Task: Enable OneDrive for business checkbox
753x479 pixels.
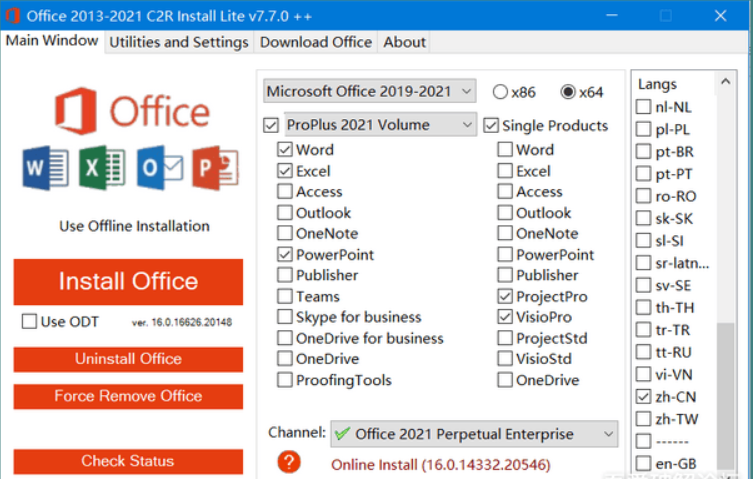Action: coord(285,338)
